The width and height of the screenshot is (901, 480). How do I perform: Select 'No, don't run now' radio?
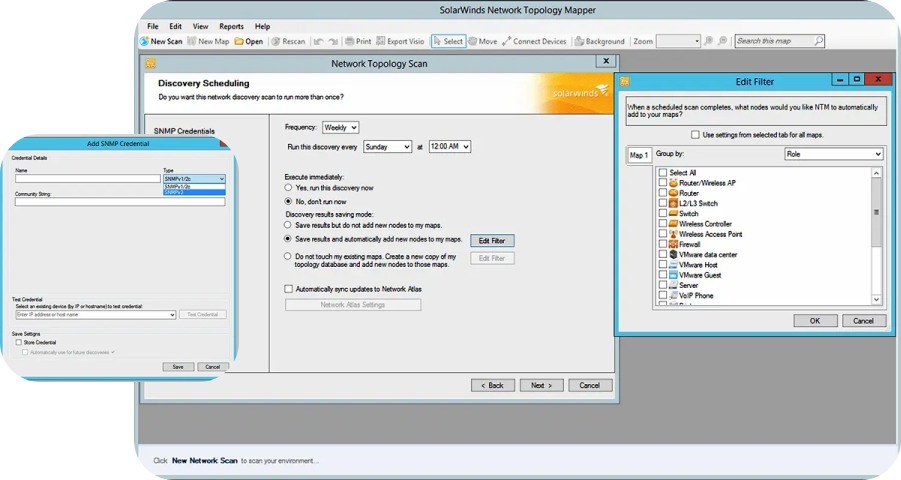click(x=288, y=202)
